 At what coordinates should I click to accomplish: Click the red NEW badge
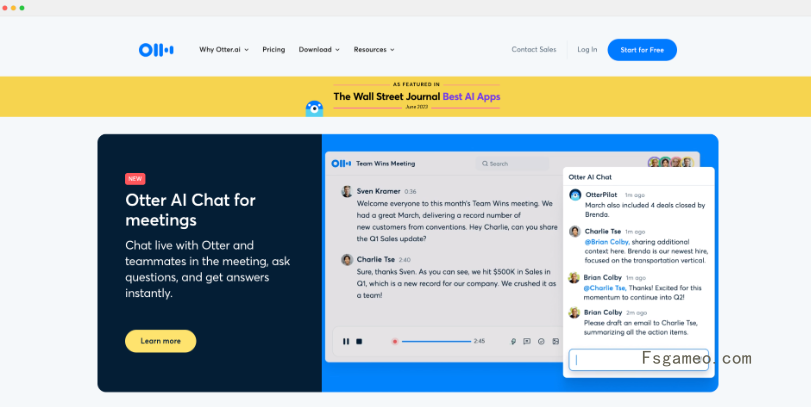[135, 179]
